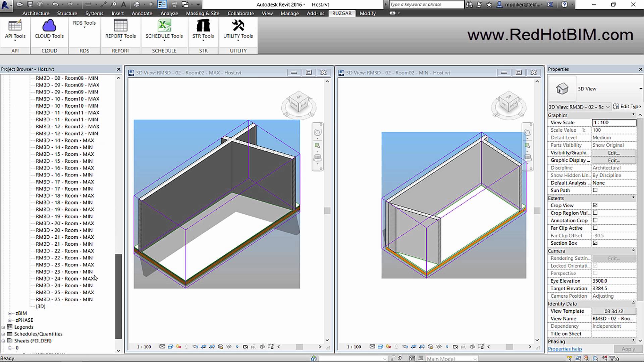Click Detail Level icon in MIN view control bar
The width and height of the screenshot is (644, 362).
coord(372,347)
